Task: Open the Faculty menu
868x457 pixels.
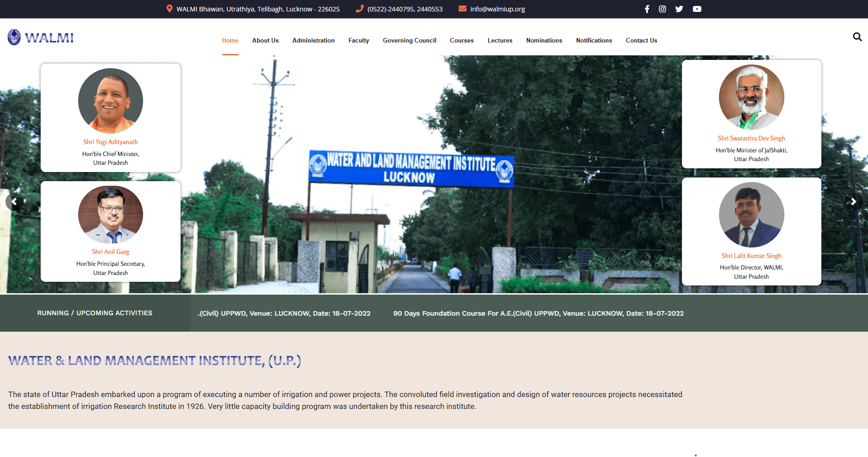Action: 359,40
